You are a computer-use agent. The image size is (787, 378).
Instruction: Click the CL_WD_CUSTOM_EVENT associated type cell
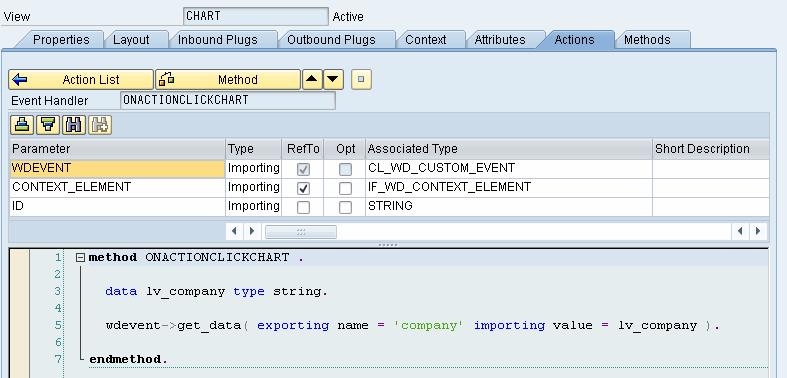pos(509,168)
